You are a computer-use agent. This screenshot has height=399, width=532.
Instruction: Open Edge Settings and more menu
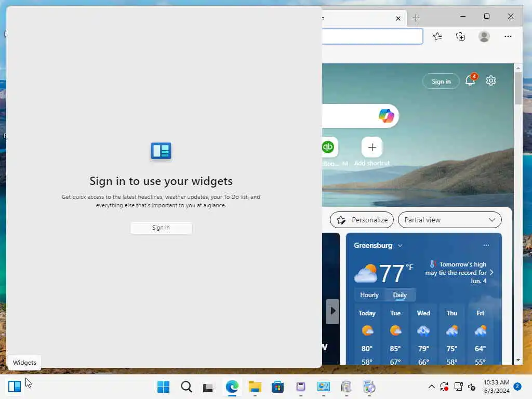[508, 36]
